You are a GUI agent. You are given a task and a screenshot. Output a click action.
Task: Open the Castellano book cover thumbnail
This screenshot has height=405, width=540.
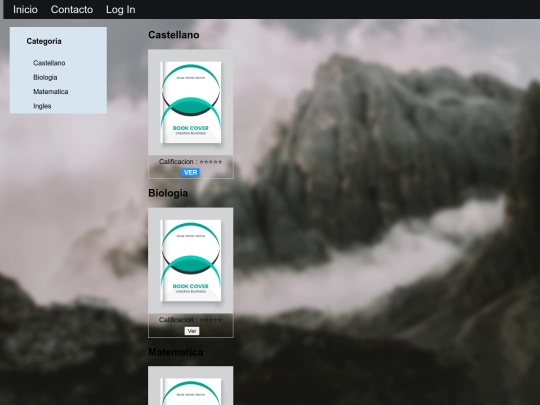191,102
